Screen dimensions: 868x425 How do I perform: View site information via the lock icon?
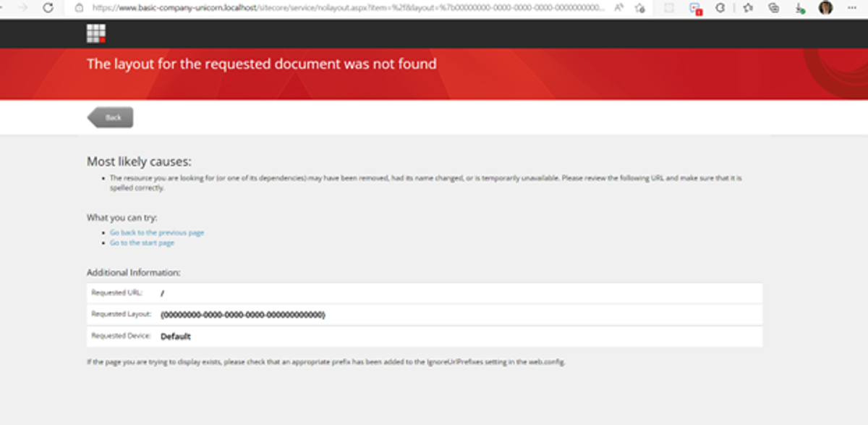80,8
